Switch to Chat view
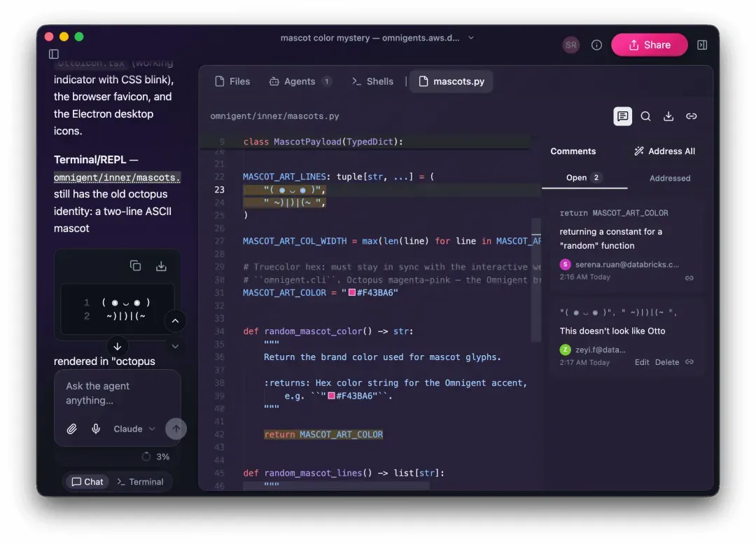Viewport: 756px width, 545px height. point(87,482)
